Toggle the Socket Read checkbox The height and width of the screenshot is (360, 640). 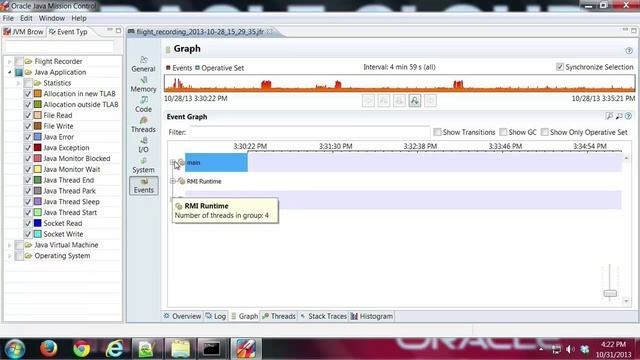28,223
